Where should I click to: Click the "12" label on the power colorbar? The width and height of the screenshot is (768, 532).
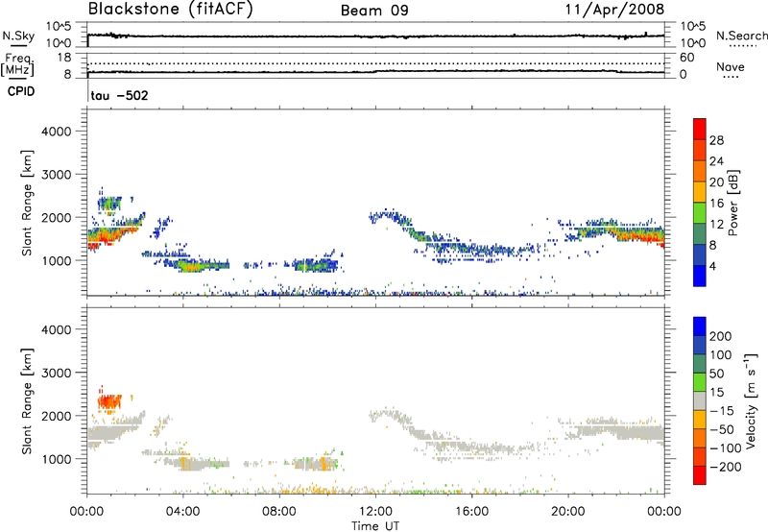[x=716, y=225]
